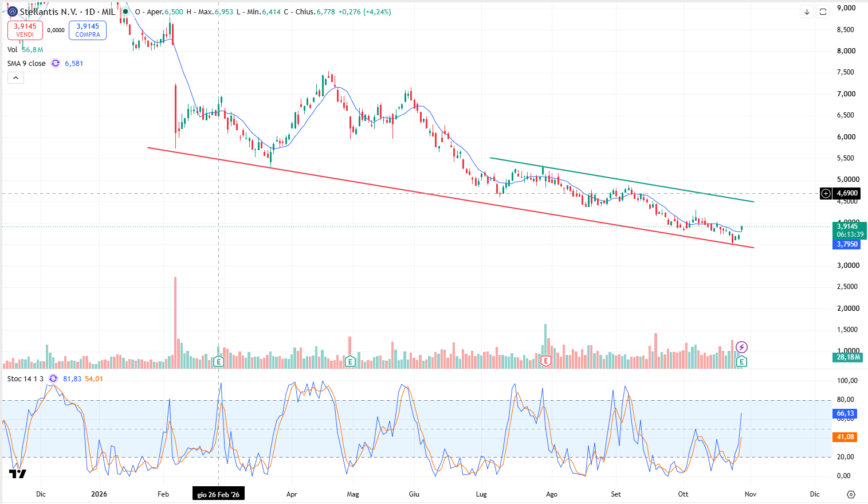Image resolution: width=868 pixels, height=504 pixels.
Task: Click the green upper trend line
Action: click(x=622, y=180)
